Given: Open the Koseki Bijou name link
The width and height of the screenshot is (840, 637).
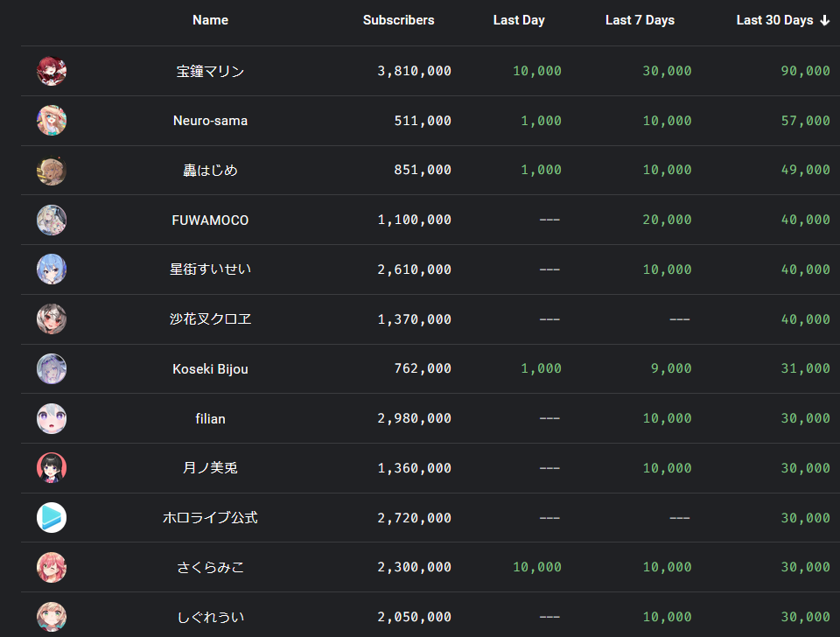Looking at the screenshot, I should pyautogui.click(x=210, y=368).
